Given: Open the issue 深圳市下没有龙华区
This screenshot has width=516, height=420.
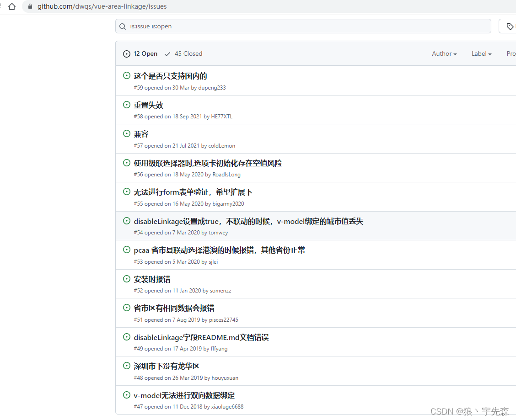Looking at the screenshot, I should click(x=166, y=366).
